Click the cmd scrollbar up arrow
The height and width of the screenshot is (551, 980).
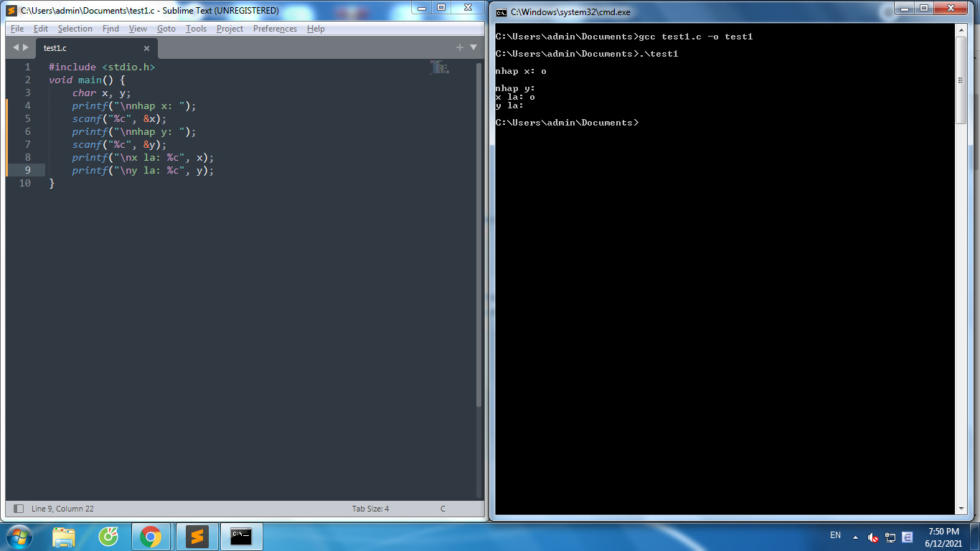pyautogui.click(x=961, y=29)
